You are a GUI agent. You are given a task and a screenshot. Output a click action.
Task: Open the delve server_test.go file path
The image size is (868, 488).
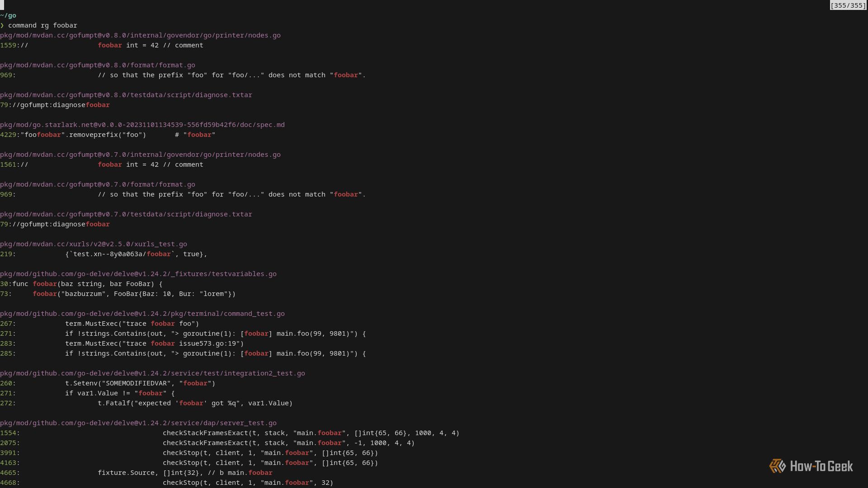(x=138, y=423)
